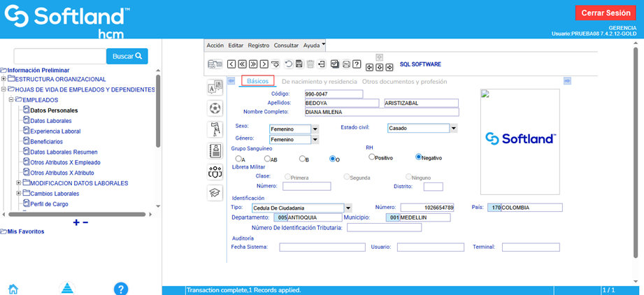
Task: Open the Registro menu
Action: coord(258,45)
